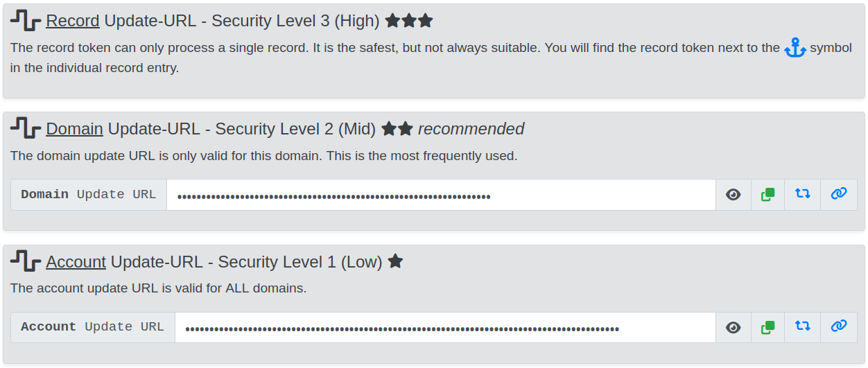Open the Domain Update URL chain-link icon
This screenshot has height=368, width=868.
tap(839, 195)
